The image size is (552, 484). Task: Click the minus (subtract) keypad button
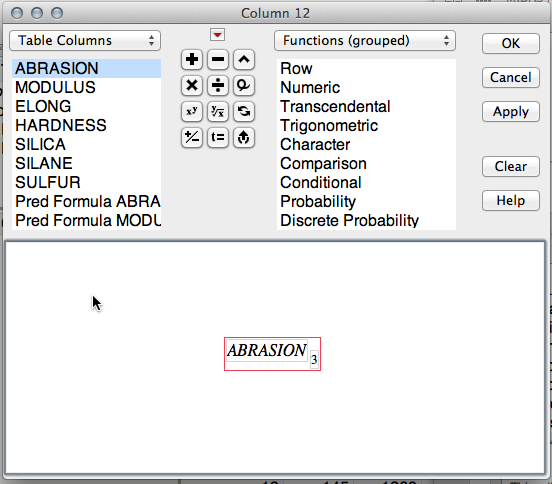pyautogui.click(x=218, y=59)
